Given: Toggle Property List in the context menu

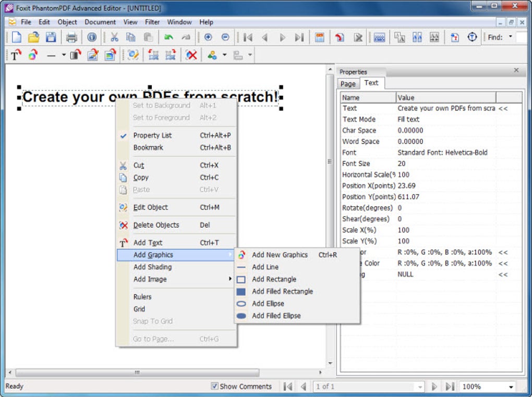Looking at the screenshot, I should [153, 135].
